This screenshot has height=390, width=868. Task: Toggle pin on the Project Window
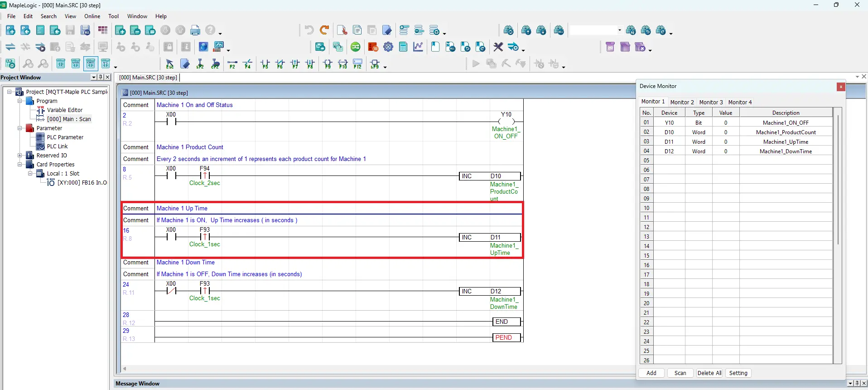click(x=101, y=78)
